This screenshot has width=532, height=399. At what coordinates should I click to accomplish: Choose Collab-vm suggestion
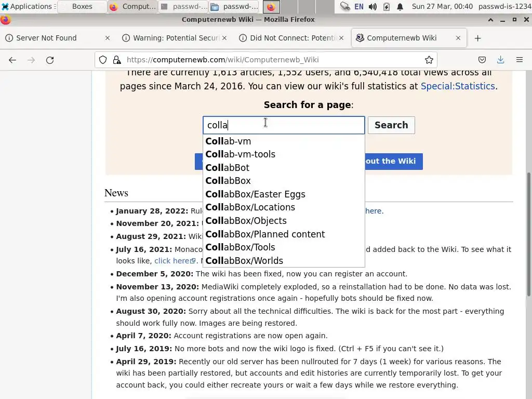pyautogui.click(x=284, y=141)
